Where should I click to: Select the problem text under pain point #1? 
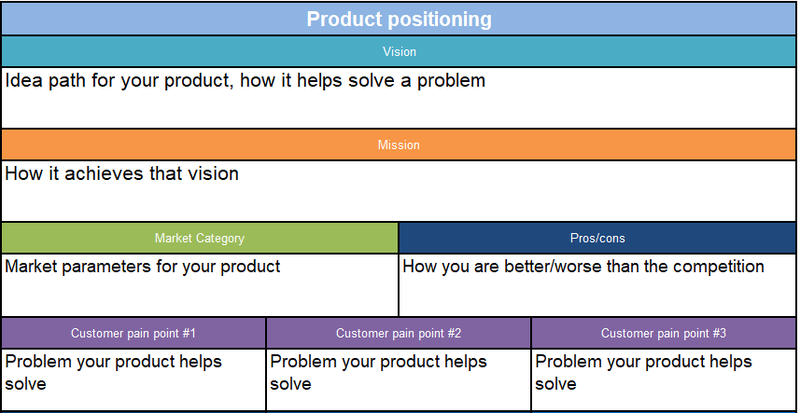coord(133,380)
